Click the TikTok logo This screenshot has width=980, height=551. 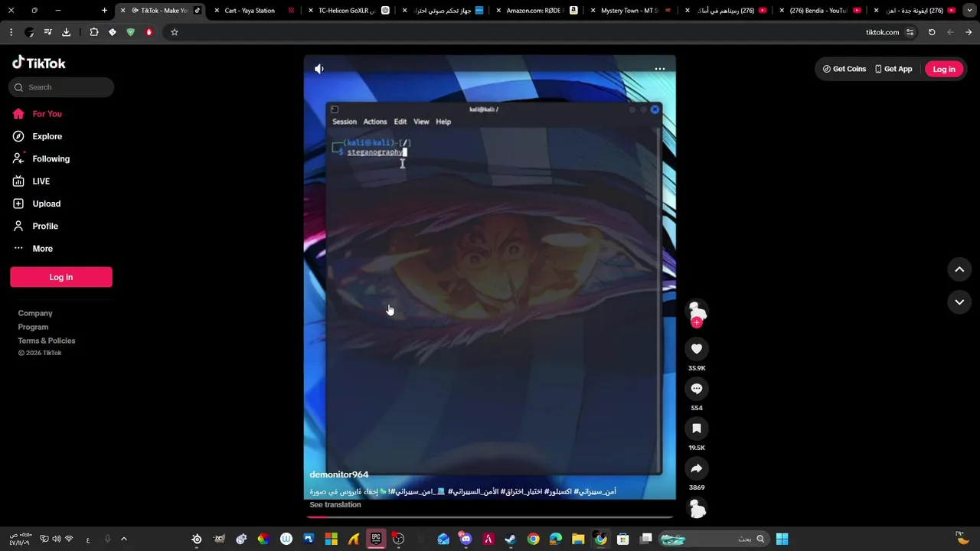(39, 63)
